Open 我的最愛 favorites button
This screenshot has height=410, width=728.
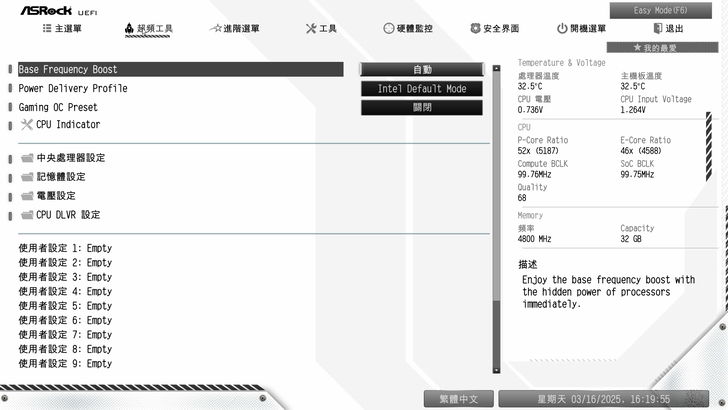pyautogui.click(x=663, y=47)
